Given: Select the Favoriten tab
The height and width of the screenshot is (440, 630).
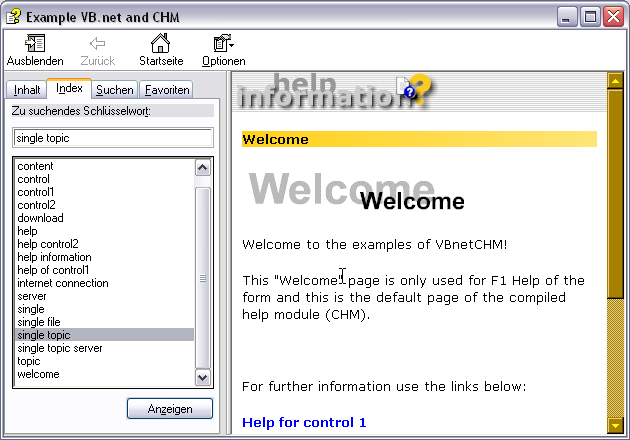Looking at the screenshot, I should [x=167, y=90].
